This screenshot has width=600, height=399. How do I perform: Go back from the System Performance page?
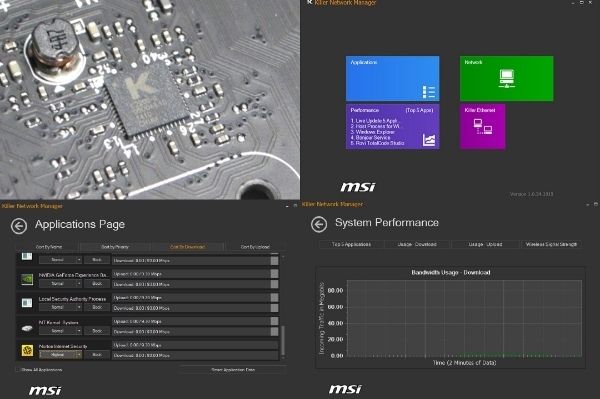coord(319,224)
